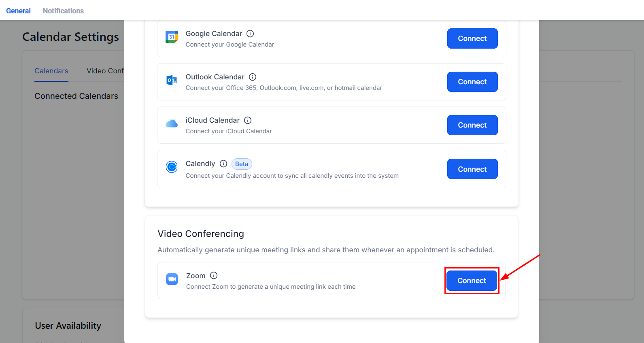Open info icon beside Outlook Calendar

pos(253,77)
